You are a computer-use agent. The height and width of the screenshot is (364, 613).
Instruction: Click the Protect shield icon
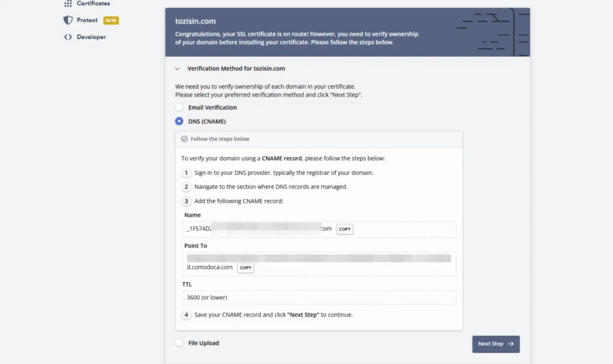tap(68, 20)
